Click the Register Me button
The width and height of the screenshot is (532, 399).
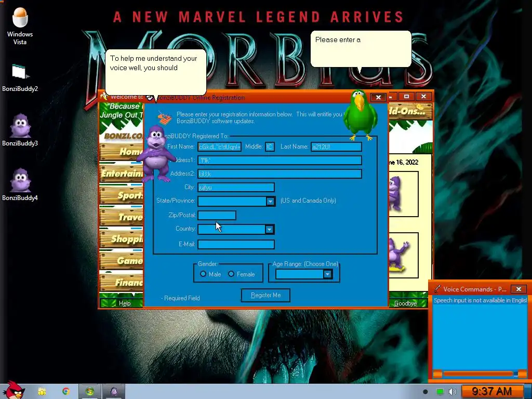265,295
